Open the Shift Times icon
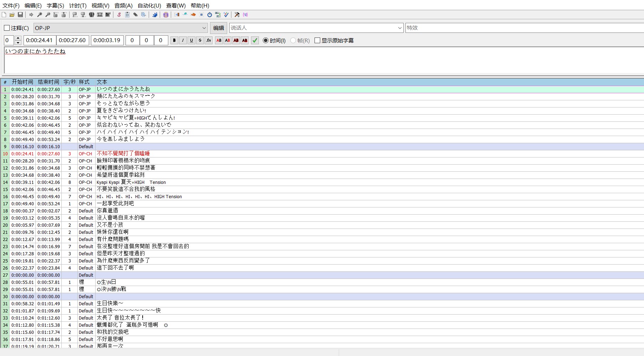Screen dimensions: 644x356 [x=177, y=15]
